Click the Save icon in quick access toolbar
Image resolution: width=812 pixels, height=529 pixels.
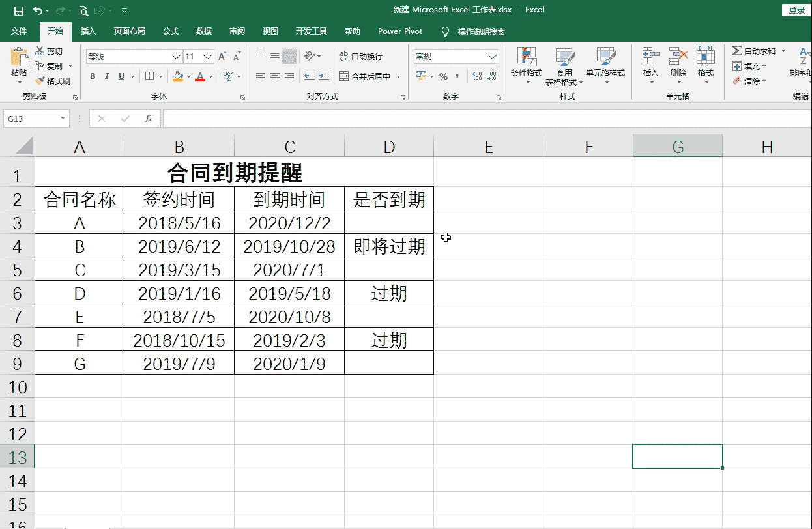[18, 10]
